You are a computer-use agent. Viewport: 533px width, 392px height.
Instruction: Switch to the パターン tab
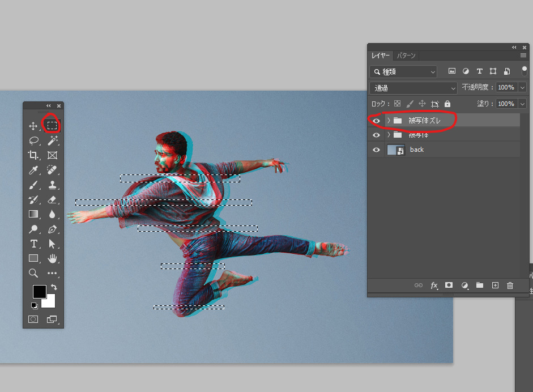tap(406, 56)
